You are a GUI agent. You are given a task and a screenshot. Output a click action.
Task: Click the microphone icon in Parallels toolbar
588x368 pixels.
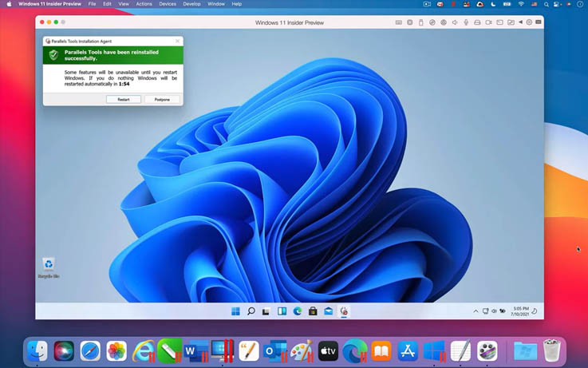tap(466, 22)
